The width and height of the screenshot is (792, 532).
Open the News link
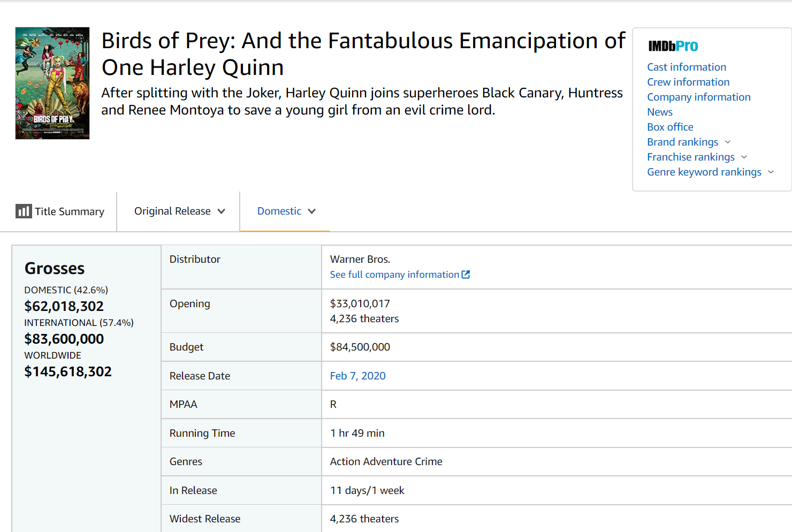tap(660, 112)
